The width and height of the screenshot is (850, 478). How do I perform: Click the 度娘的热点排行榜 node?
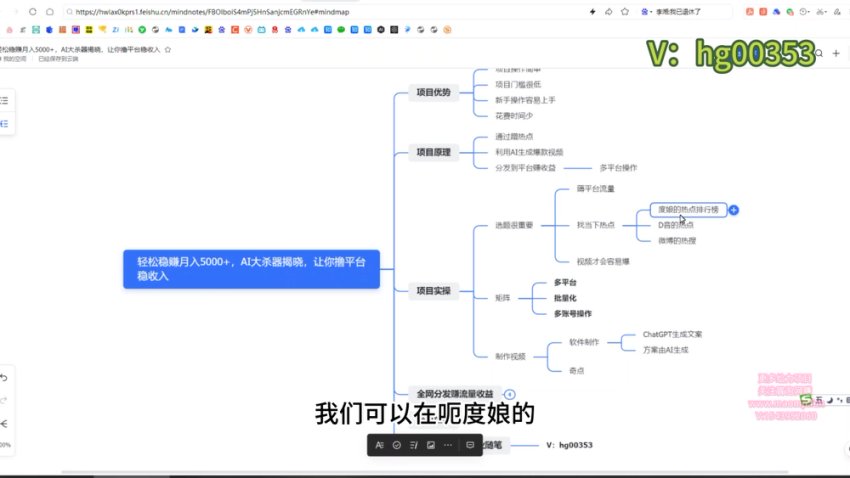pyautogui.click(x=688, y=210)
